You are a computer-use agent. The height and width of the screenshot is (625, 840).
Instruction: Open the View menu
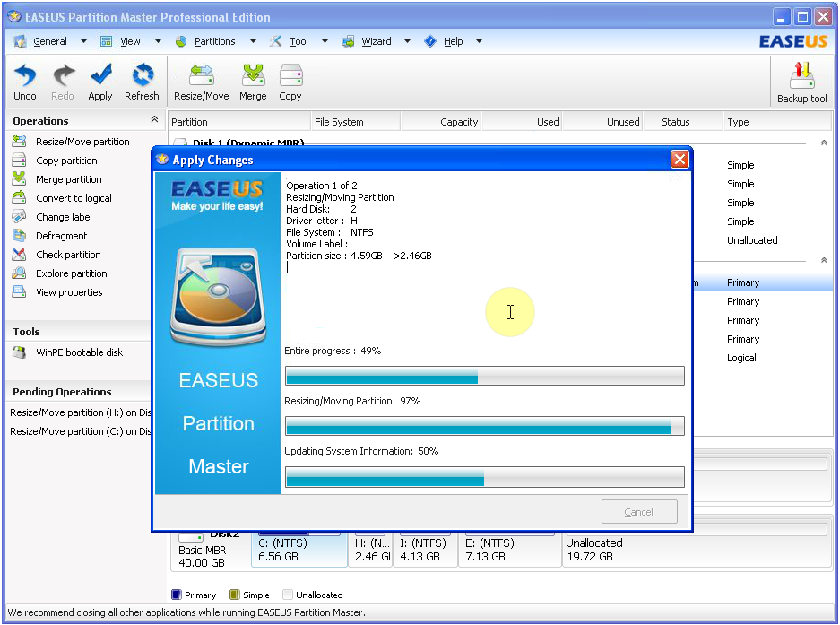130,41
